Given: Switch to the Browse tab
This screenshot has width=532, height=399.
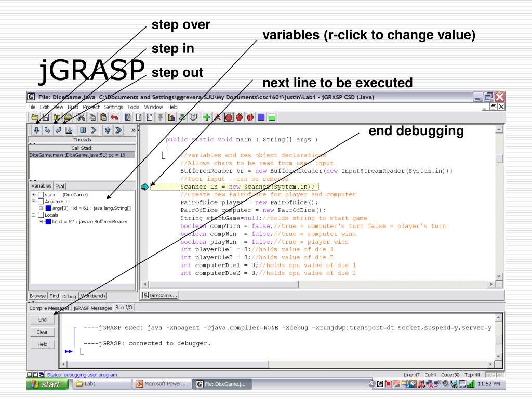Looking at the screenshot, I should (37, 296).
